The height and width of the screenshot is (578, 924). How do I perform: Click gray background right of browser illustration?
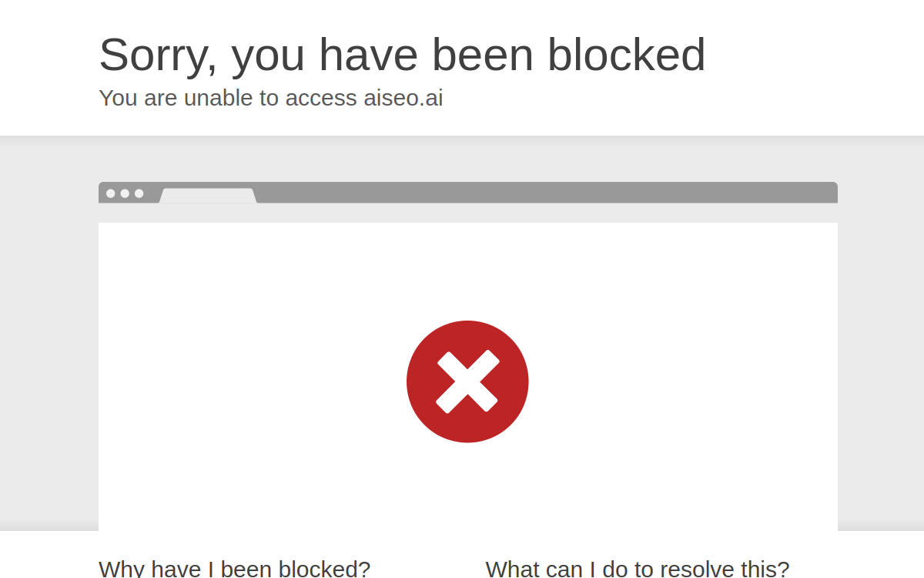click(881, 334)
